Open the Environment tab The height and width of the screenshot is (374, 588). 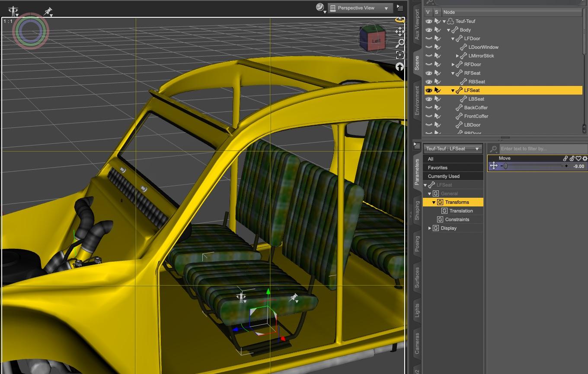tap(417, 100)
